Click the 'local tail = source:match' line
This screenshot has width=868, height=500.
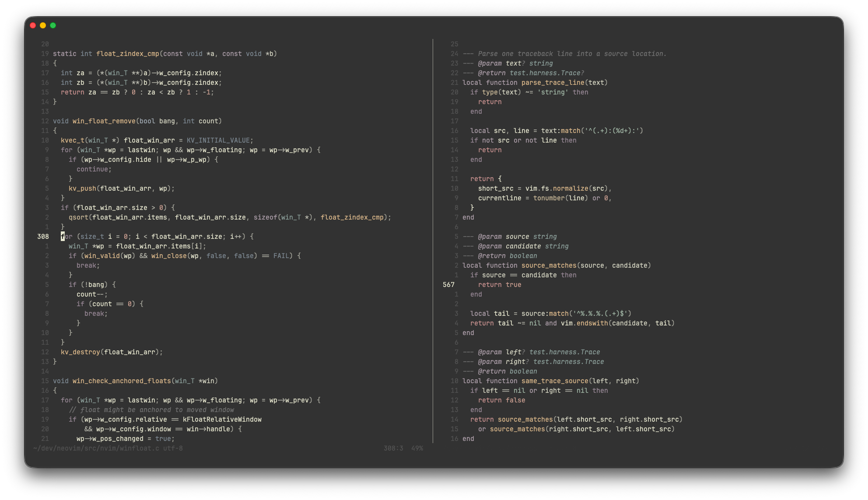(551, 314)
